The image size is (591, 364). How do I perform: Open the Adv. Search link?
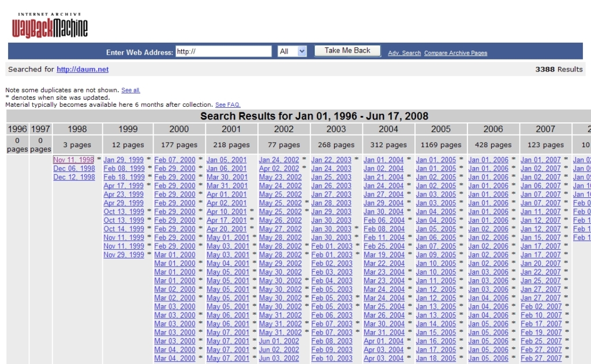[x=405, y=53]
